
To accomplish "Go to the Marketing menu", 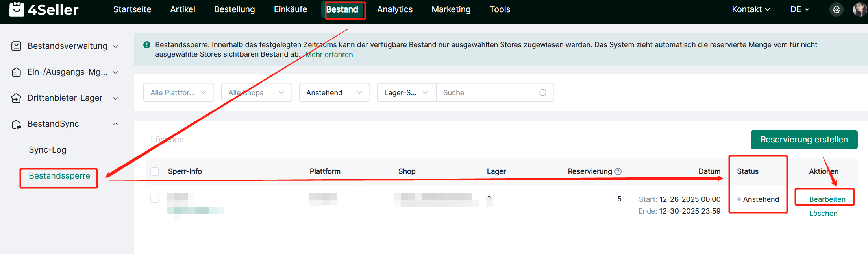I will (x=451, y=9).
